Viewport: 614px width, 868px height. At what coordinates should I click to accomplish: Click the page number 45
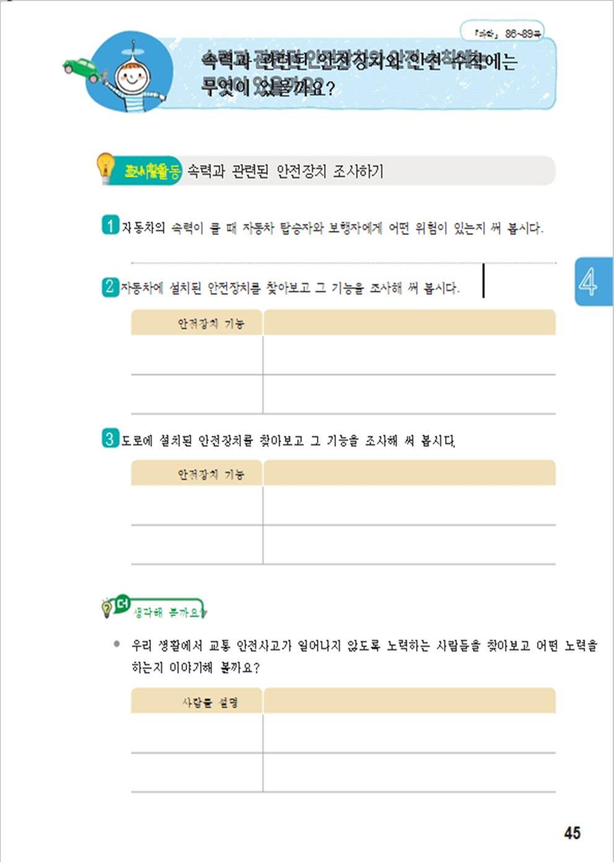(572, 833)
